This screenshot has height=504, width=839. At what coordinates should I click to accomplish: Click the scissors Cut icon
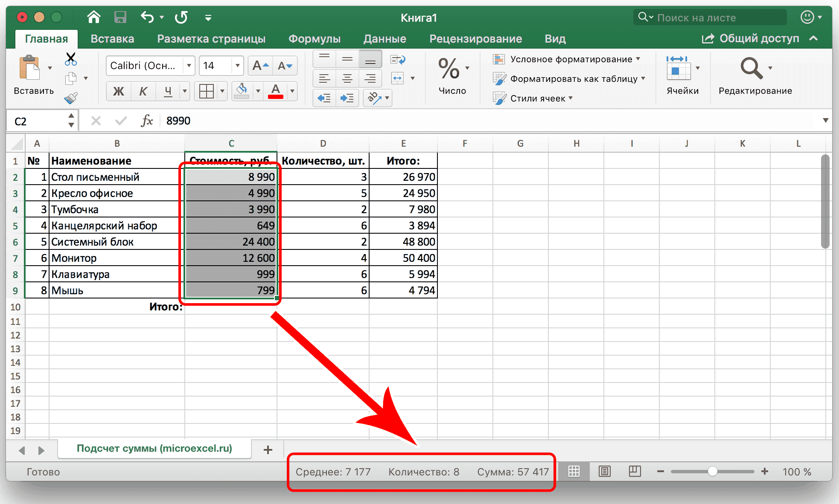coord(71,59)
